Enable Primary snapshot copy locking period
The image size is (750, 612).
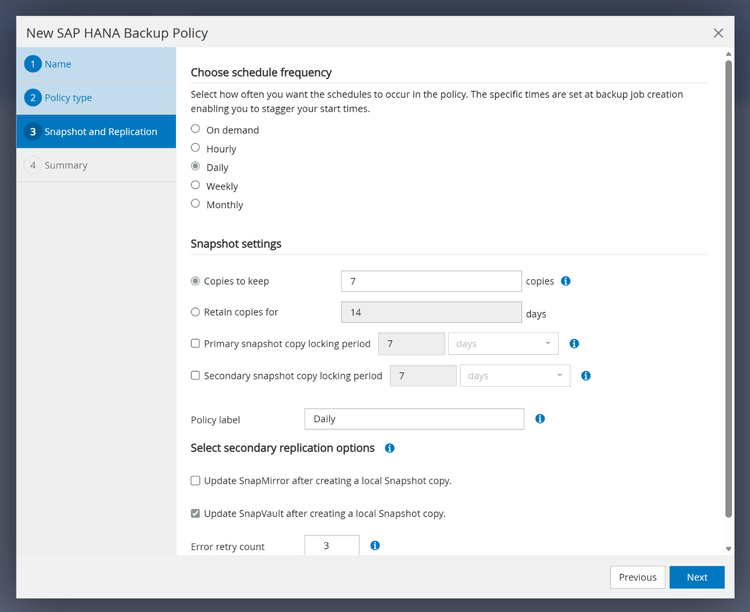coord(195,344)
